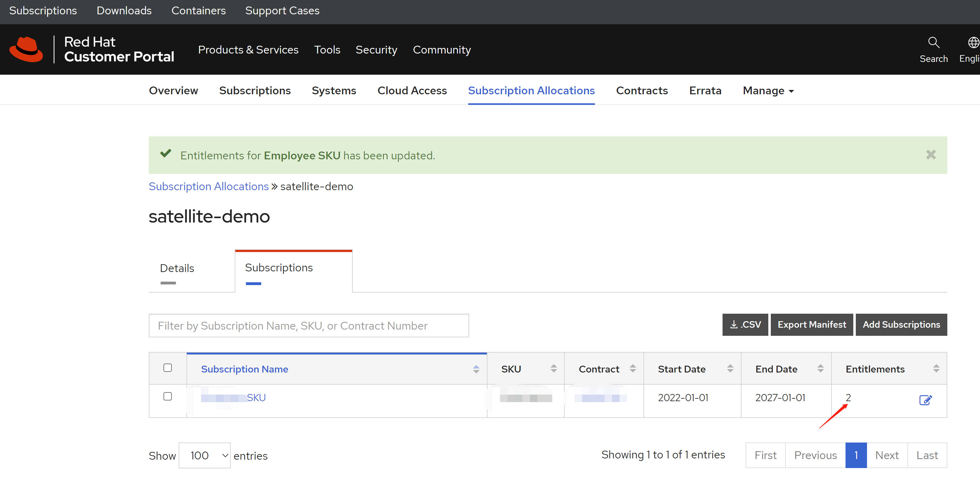Expand the Manage dropdown menu
The height and width of the screenshot is (497, 980).
[x=768, y=91]
